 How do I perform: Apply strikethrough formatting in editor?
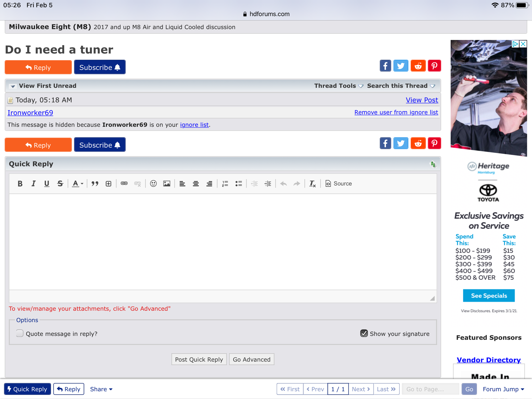point(60,184)
